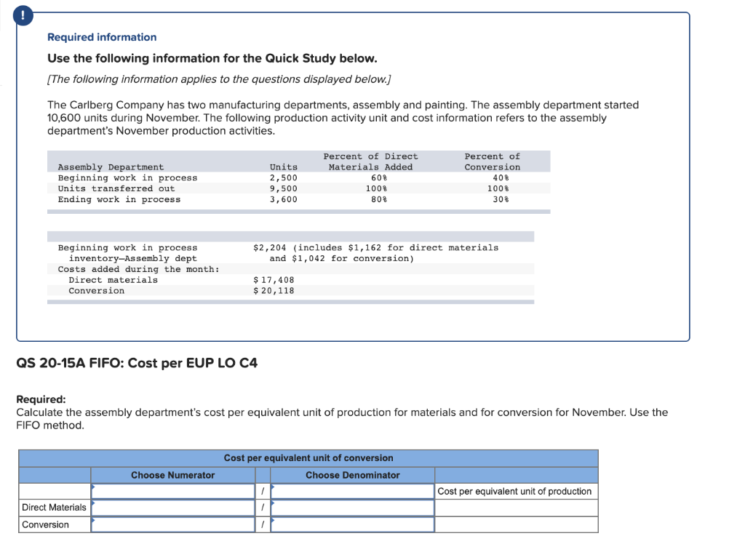Click the triangle marker on Conversion numerator cell

[94, 519]
